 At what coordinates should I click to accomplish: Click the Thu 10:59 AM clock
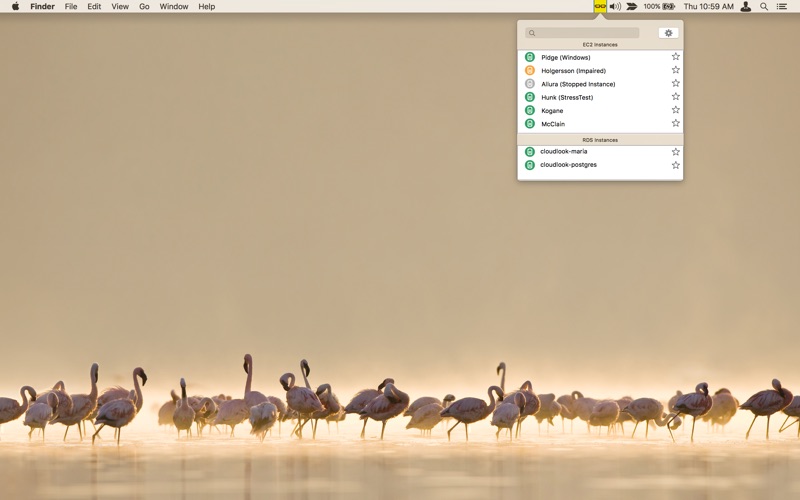pos(708,7)
